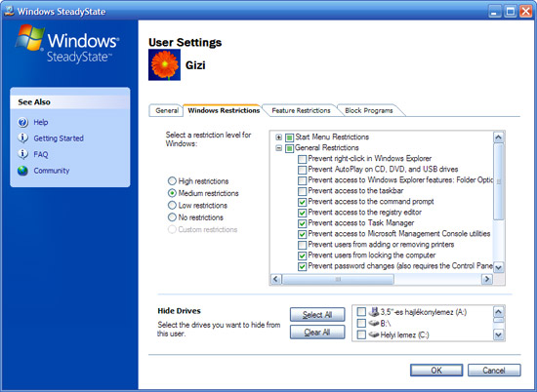Screen dimensions: 537x392
Task: Open the Getting Started link
Action: point(59,138)
